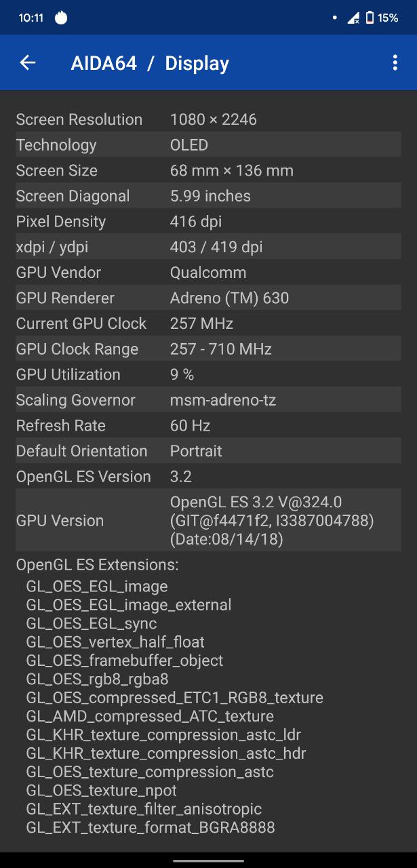Tap the OpenGL ES Extensions heading
The image size is (417, 868).
click(97, 565)
